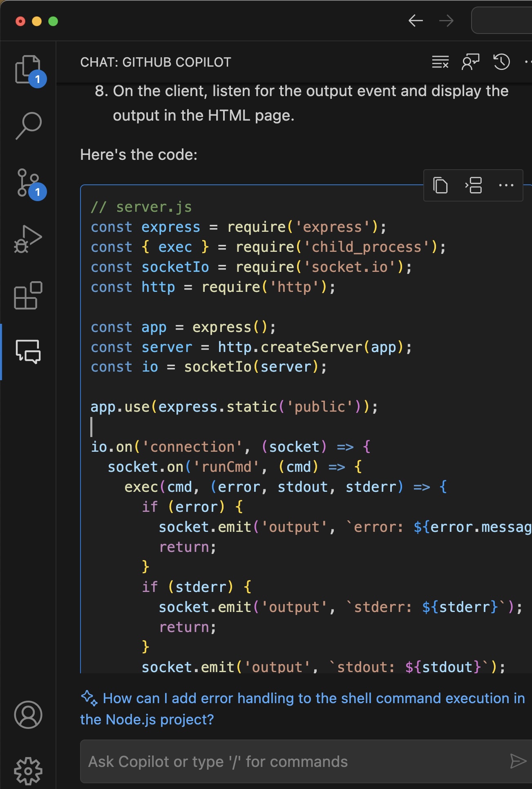Click the "const http = require('http');" line

point(213,287)
